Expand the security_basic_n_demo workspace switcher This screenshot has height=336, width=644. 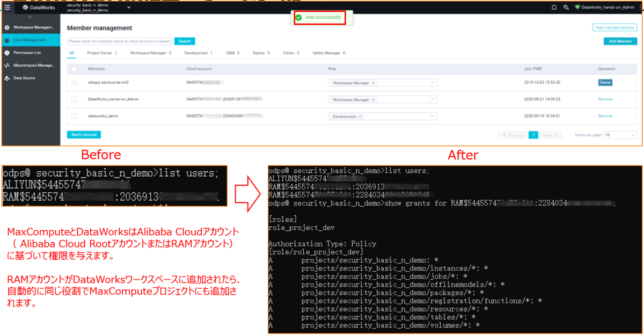point(129,8)
